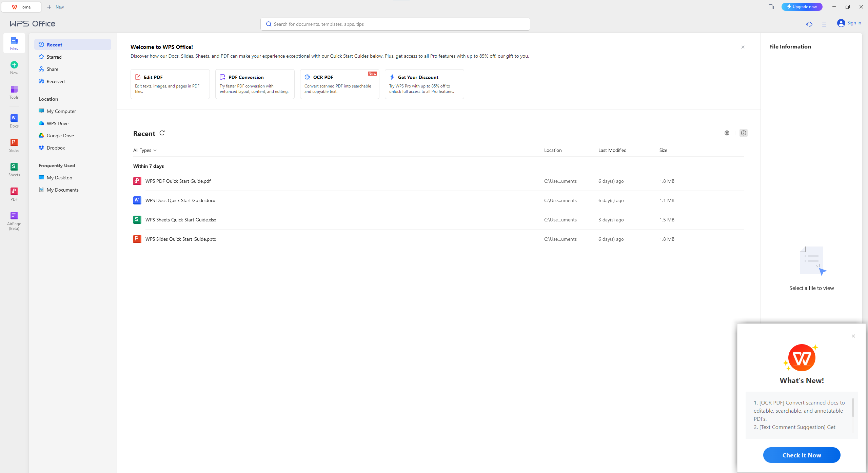This screenshot has height=473, width=868.
Task: Open the New tab
Action: [x=56, y=7]
